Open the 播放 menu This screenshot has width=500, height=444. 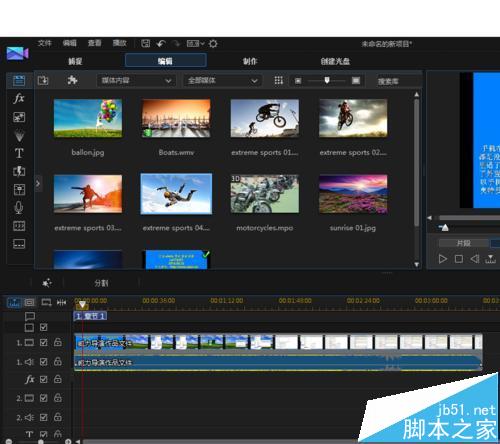pyautogui.click(x=119, y=43)
